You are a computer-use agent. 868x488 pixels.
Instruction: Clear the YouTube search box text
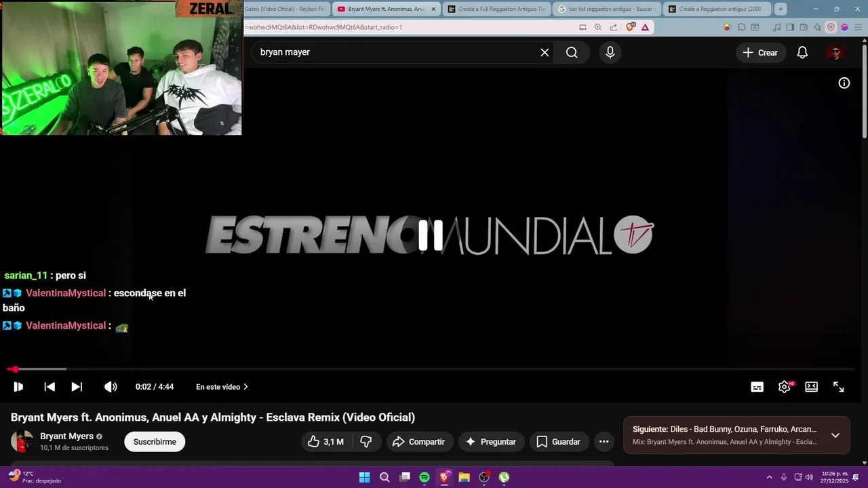click(x=545, y=52)
